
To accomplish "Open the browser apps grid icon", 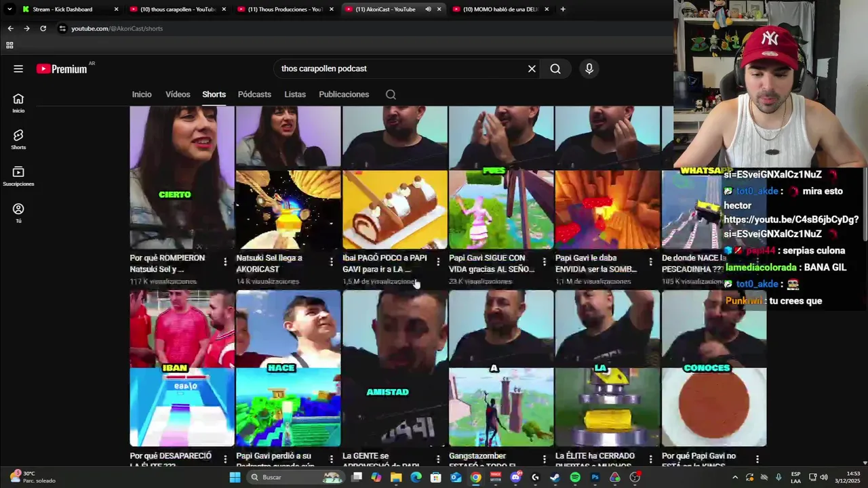I will click(9, 45).
